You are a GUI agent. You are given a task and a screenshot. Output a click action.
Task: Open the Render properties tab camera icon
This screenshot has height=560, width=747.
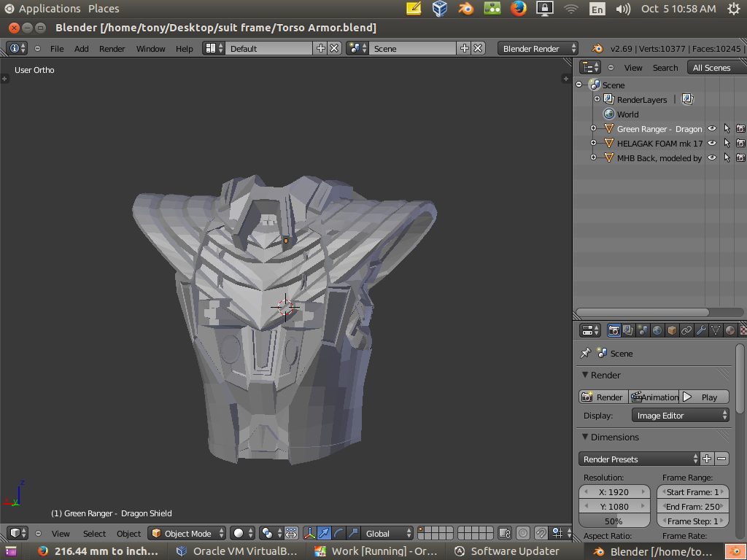pyautogui.click(x=614, y=330)
